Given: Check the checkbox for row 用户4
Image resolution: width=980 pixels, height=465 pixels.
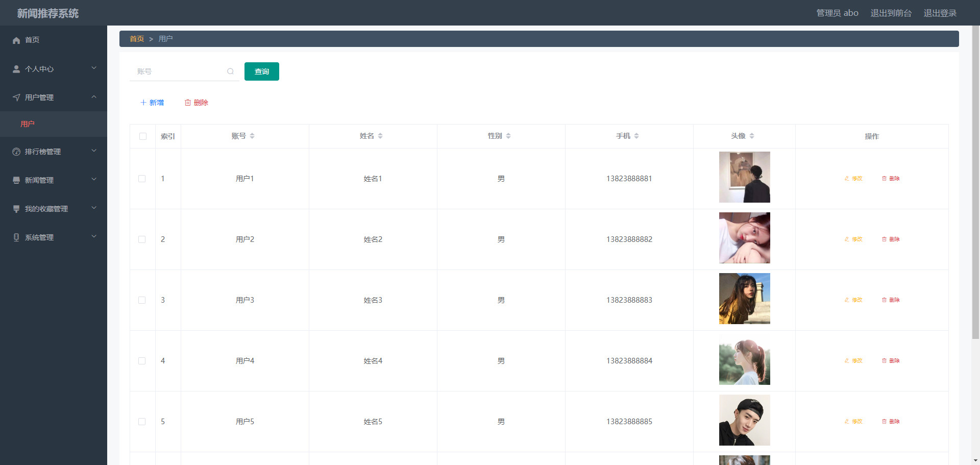Looking at the screenshot, I should pyautogui.click(x=142, y=361).
